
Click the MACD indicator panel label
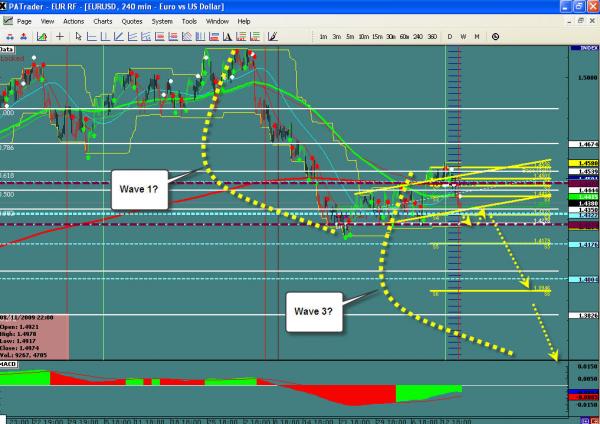coord(9,366)
